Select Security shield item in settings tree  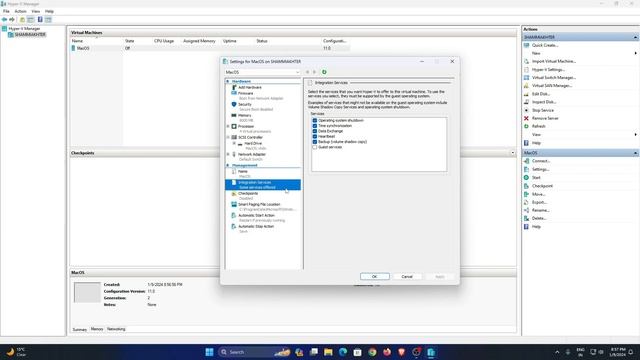pos(244,104)
